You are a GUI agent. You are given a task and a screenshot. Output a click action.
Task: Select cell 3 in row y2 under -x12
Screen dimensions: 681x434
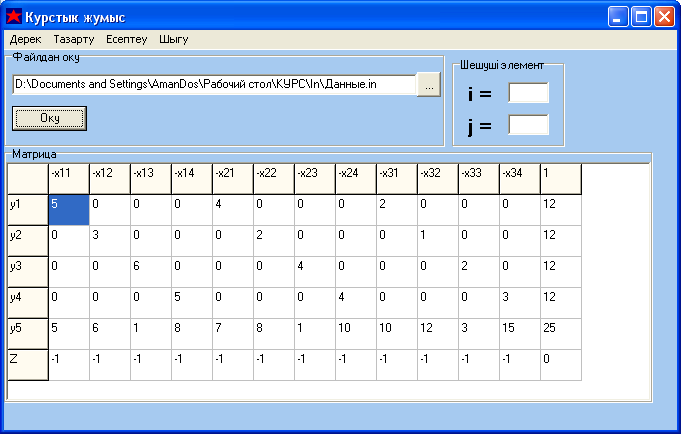pyautogui.click(x=110, y=241)
